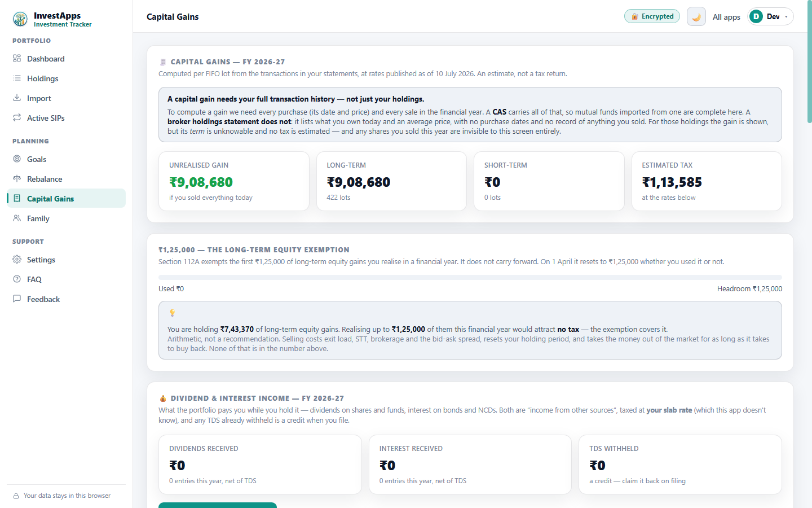Viewport: 812px width, 508px height.
Task: Click the page vertical scrollbar
Action: (x=810, y=62)
